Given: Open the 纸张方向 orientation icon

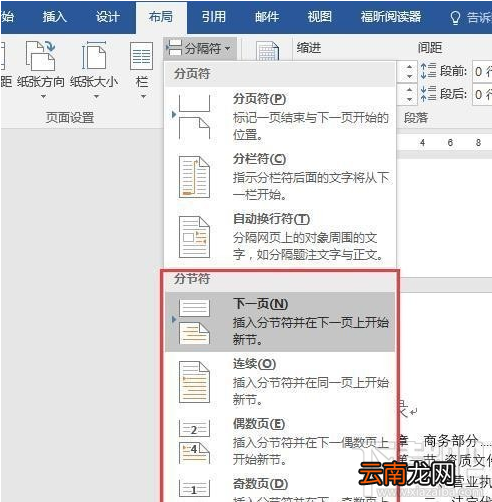Looking at the screenshot, I should tap(40, 55).
